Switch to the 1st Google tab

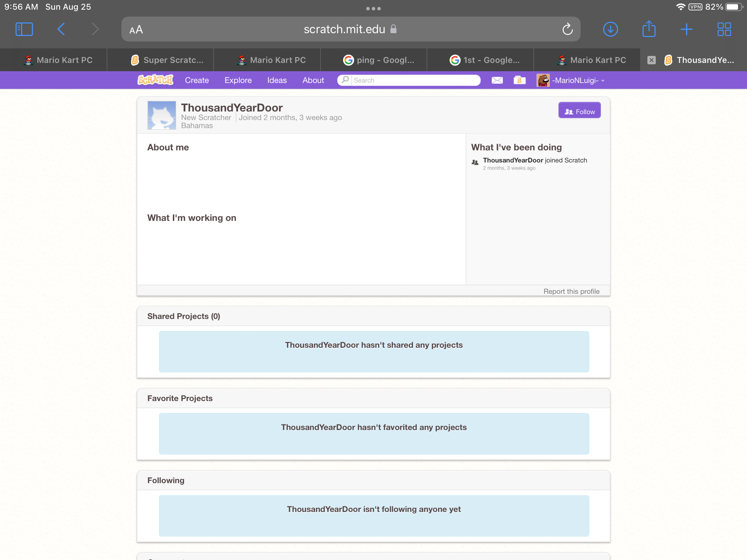point(480,60)
